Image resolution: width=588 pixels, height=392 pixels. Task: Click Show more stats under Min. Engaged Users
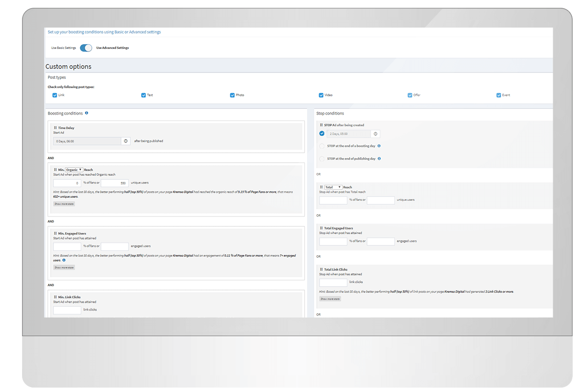(x=64, y=268)
